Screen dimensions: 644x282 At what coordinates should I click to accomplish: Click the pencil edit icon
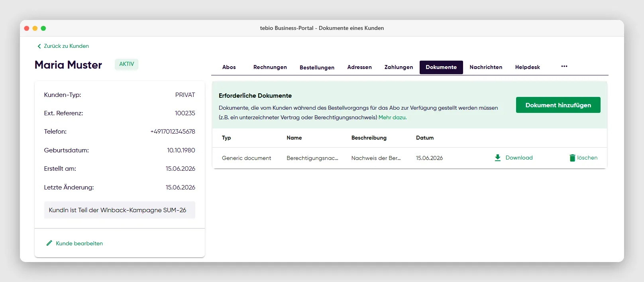point(49,243)
